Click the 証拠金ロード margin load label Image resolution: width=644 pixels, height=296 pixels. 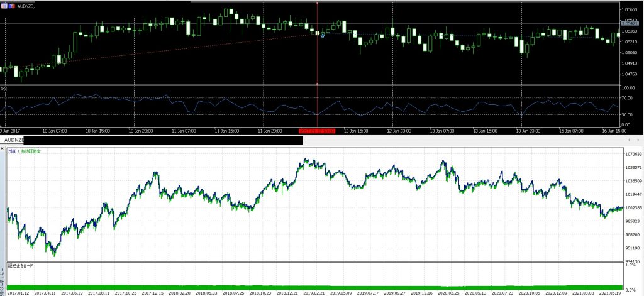(19, 266)
